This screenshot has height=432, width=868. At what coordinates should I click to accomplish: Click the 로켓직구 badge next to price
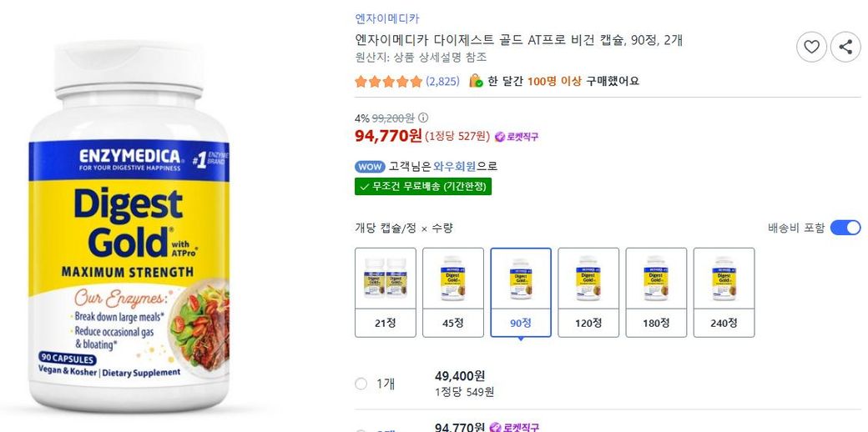click(517, 137)
